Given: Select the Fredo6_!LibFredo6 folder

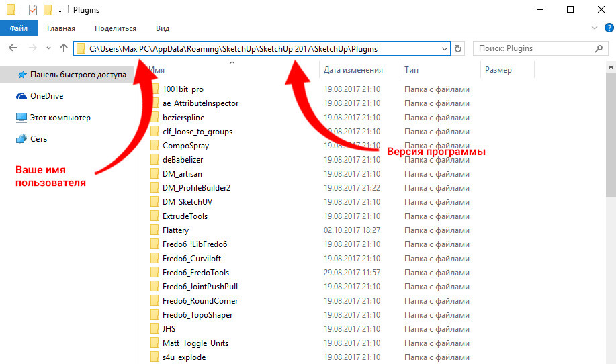Looking at the screenshot, I should click(x=195, y=244).
